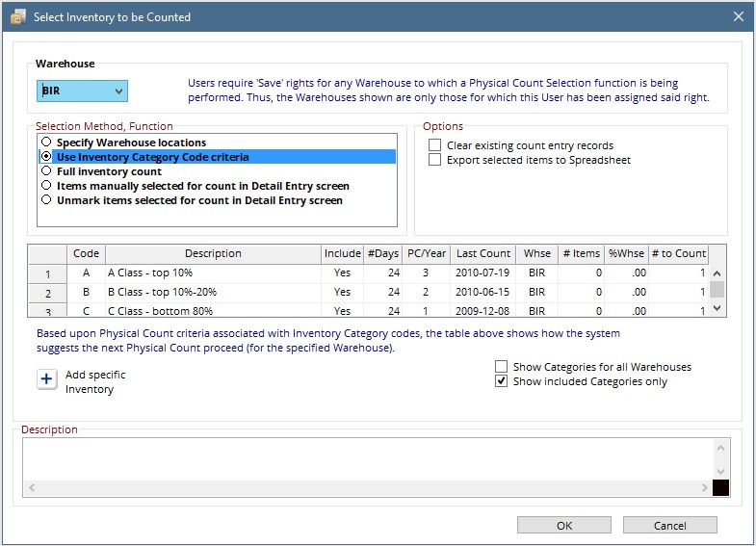Uncheck 'Show included Categories only'
Viewport: 756px width, 546px height.
tap(501, 381)
